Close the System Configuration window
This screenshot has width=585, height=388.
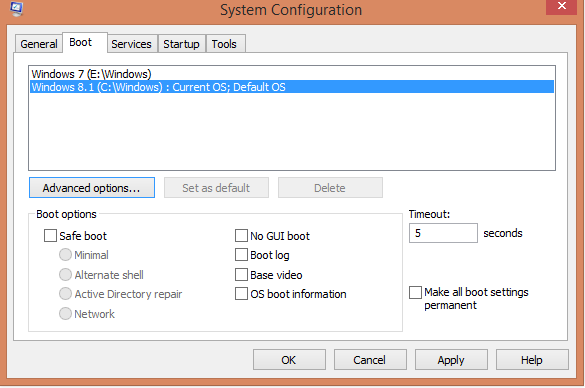[x=561, y=6]
